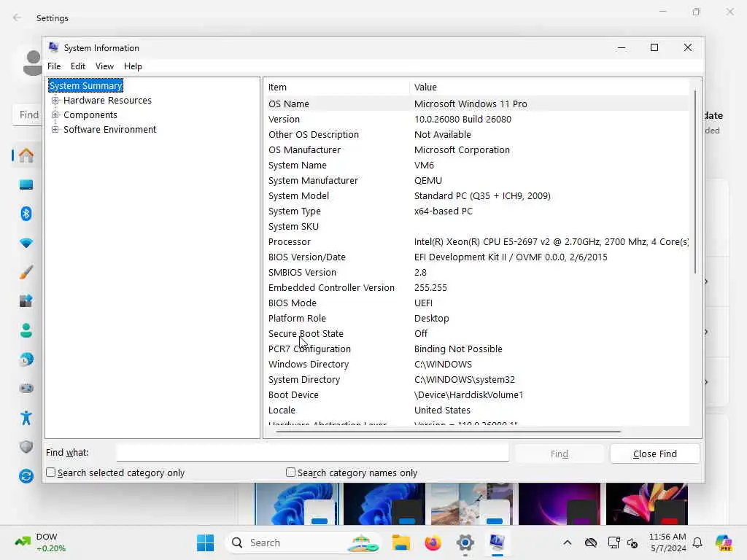Screen dimensions: 747x560
Task: Open Personalization paintbrush icon in Settings
Action: [x=26, y=272]
